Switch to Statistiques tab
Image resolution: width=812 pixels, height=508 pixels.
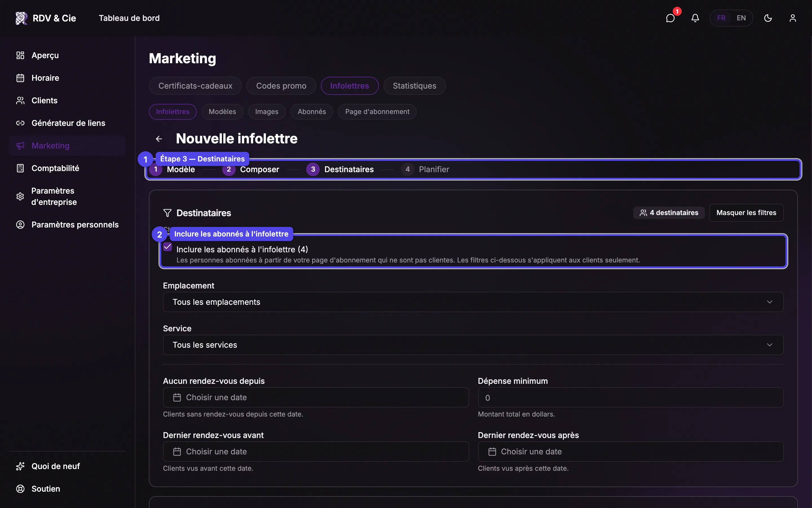tap(414, 86)
